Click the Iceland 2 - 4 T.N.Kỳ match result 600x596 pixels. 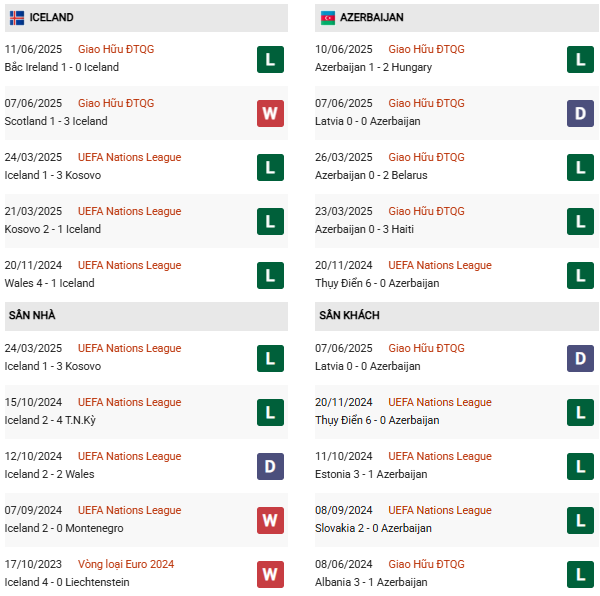pyautogui.click(x=60, y=420)
